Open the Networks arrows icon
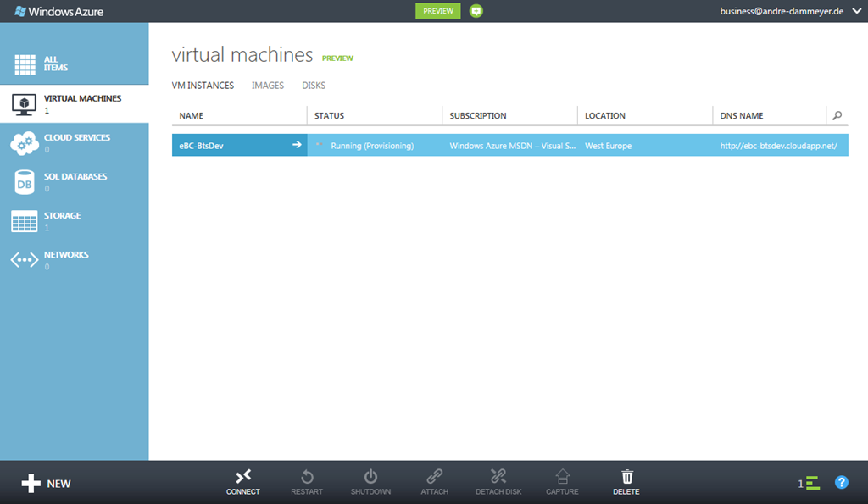Screen dimensions: 868x504 pos(25,260)
